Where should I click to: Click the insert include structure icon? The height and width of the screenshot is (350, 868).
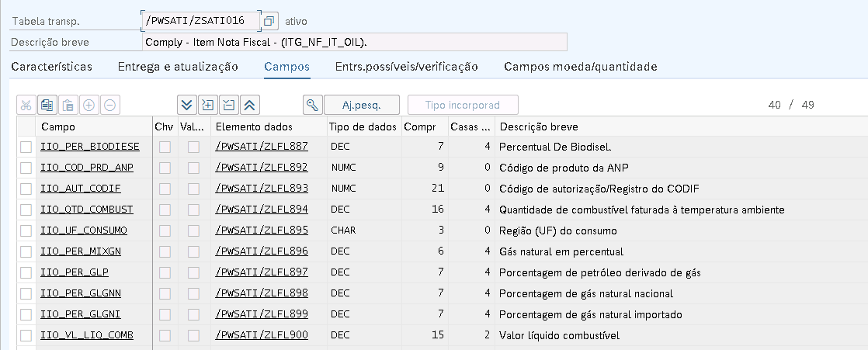207,106
